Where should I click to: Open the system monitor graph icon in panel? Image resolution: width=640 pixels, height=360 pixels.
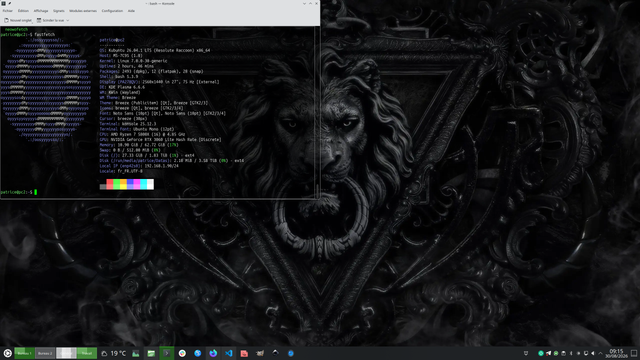click(136, 353)
